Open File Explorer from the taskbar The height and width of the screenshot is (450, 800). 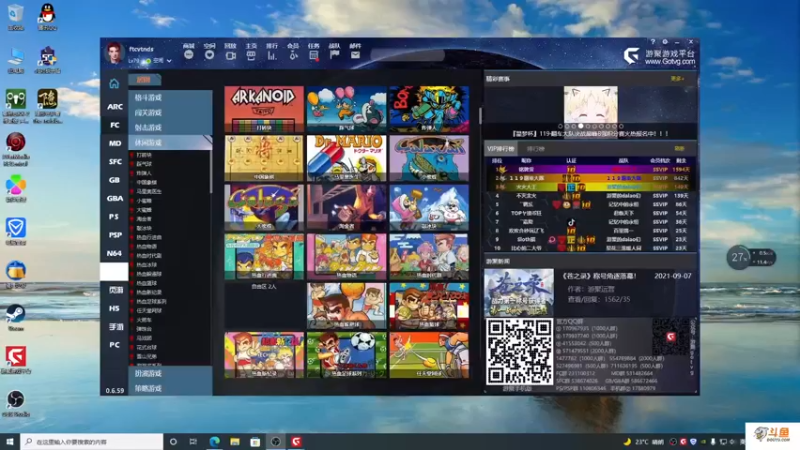point(235,441)
